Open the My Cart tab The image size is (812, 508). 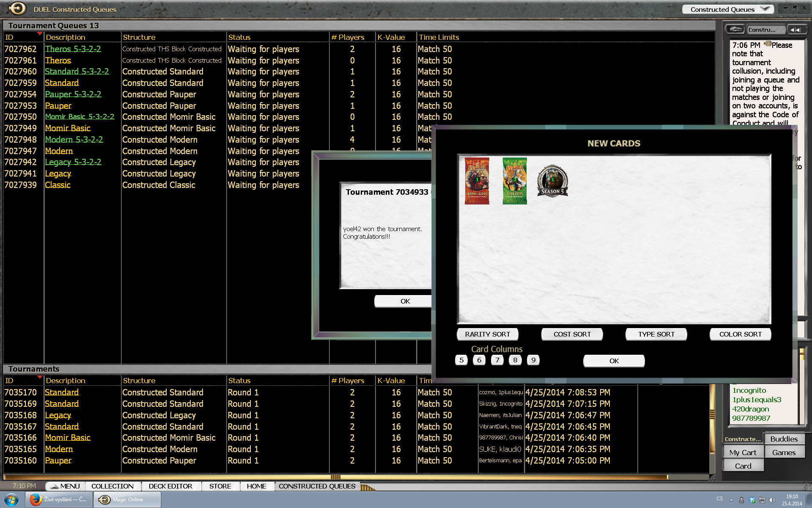coord(743,453)
